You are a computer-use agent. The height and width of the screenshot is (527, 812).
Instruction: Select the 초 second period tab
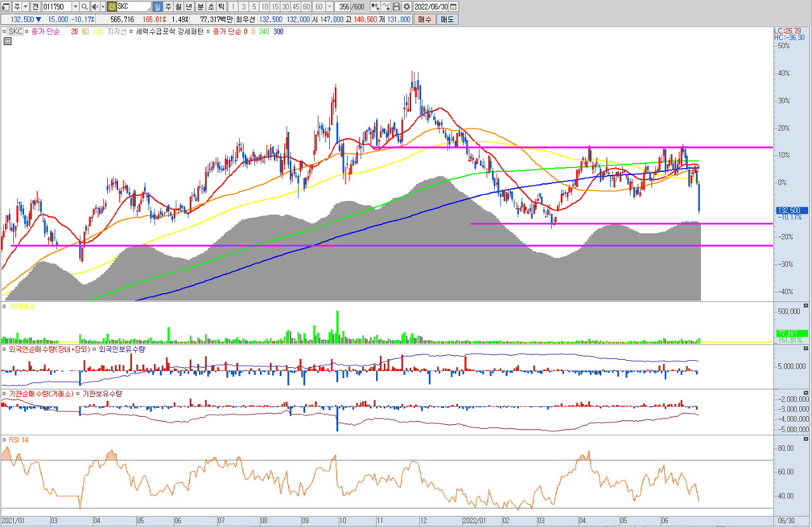pos(211,7)
